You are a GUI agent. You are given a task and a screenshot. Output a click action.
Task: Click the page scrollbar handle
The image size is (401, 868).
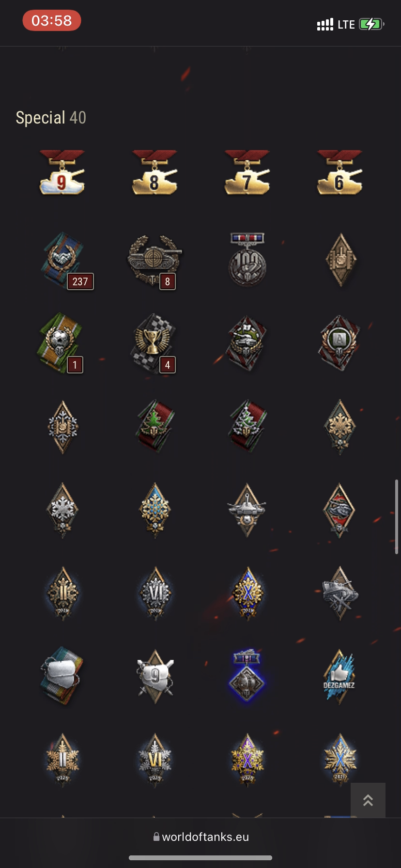click(397, 516)
